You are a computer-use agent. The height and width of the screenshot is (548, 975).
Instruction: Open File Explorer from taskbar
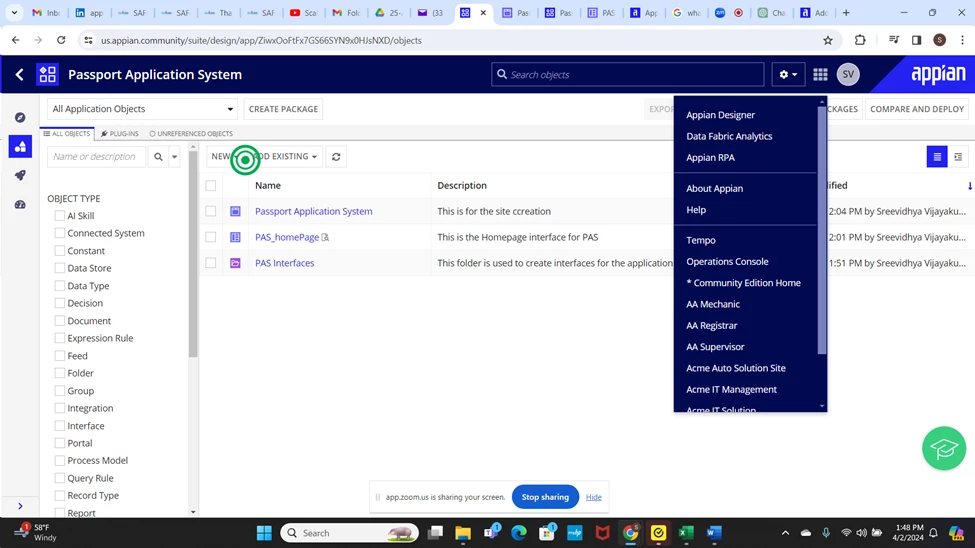tap(463, 533)
